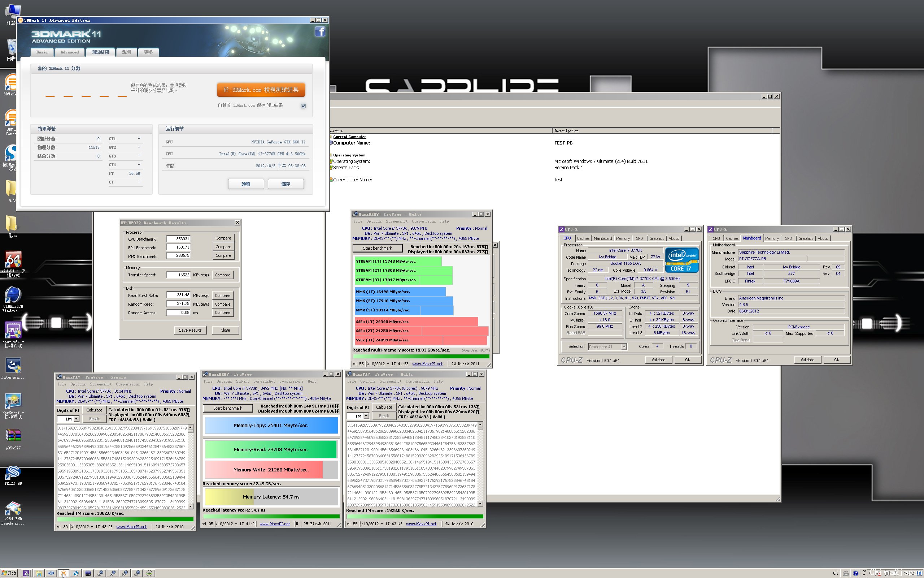Click Save Results in HWiNFO32 benchmark
Screen dimensions: 924x578
pos(190,330)
